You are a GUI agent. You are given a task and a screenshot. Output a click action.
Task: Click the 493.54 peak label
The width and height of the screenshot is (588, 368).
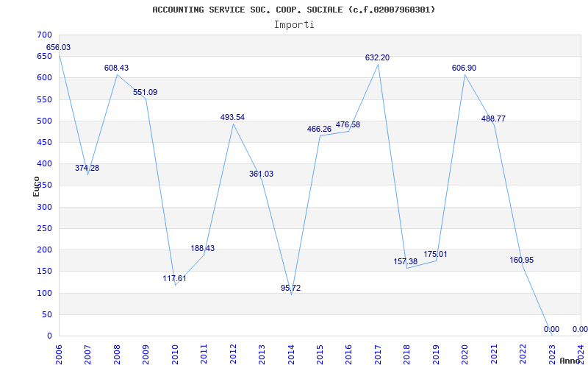(232, 118)
